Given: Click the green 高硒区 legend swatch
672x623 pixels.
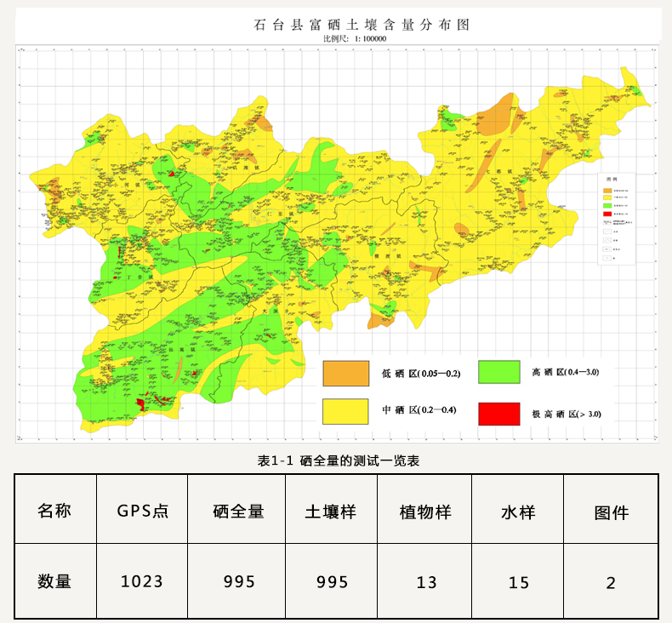Looking at the screenshot, I should click(x=498, y=372).
